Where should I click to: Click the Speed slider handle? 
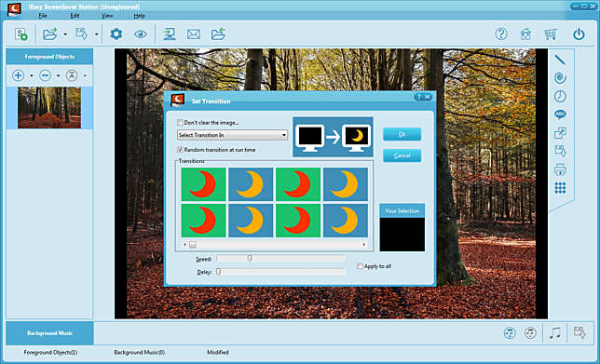250,259
